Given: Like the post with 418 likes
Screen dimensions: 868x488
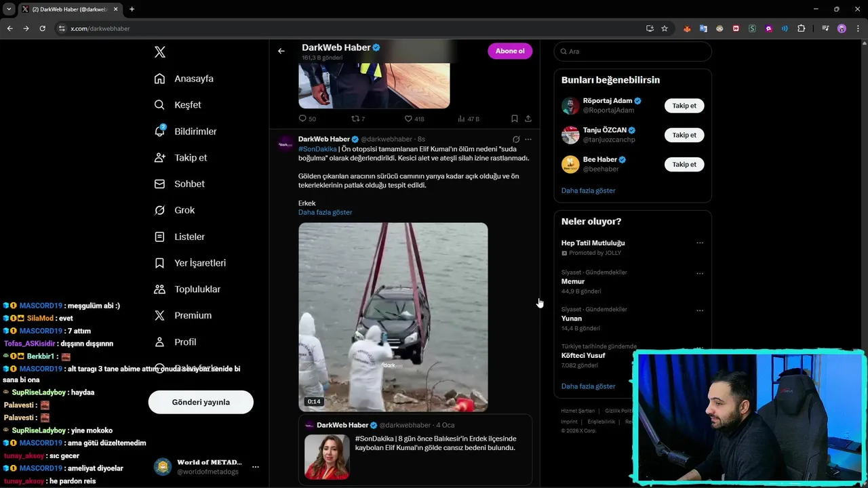Looking at the screenshot, I should coord(414,119).
